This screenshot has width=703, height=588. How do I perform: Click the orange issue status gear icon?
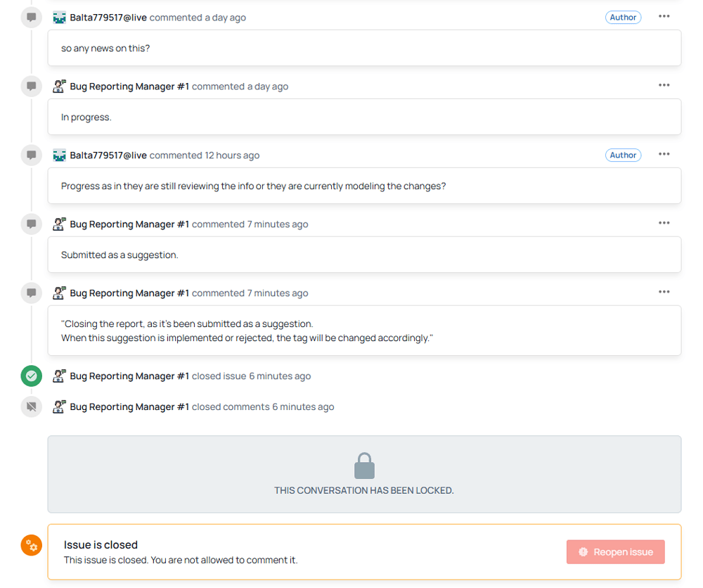31,545
